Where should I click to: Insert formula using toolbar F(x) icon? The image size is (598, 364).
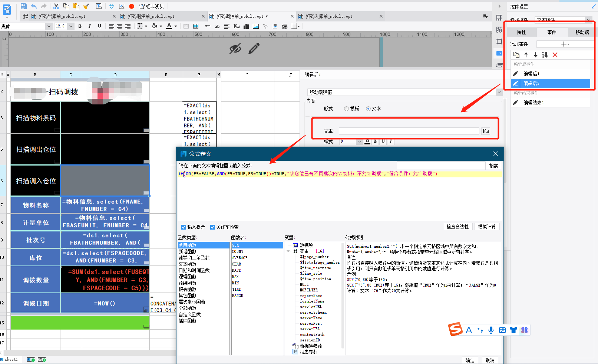237,26
